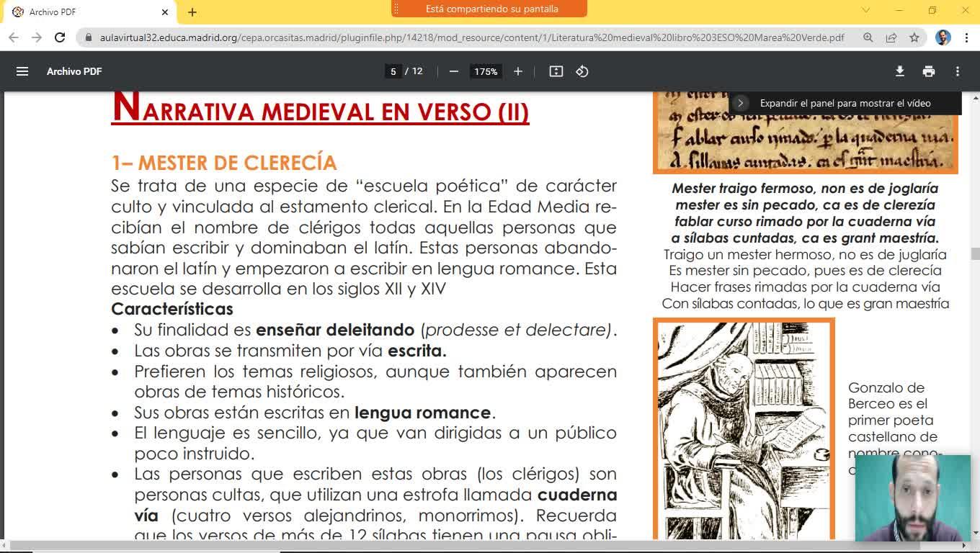View site information lock icon

[89, 37]
